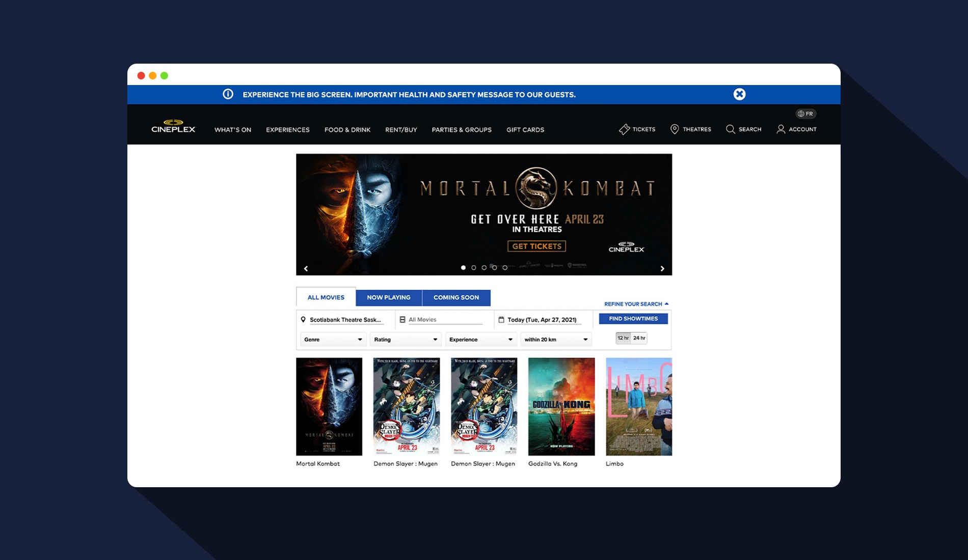Click Mortal Kombat title below poster
968x560 pixels.
(x=318, y=464)
